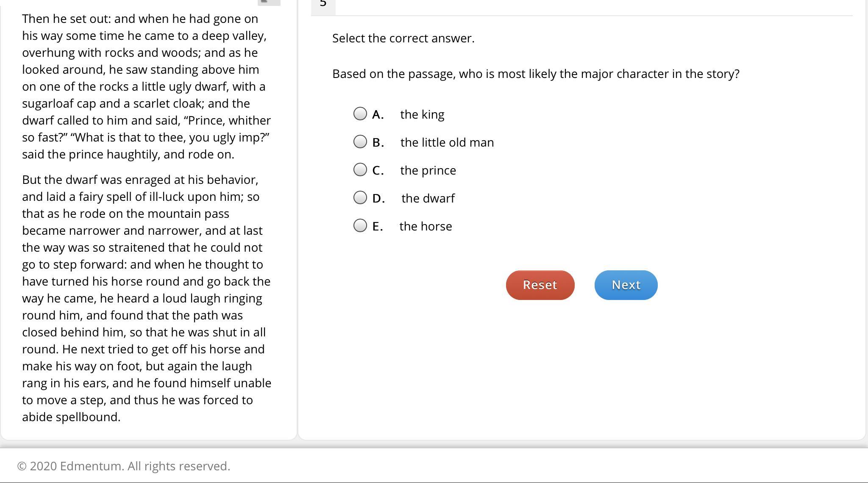The image size is (868, 483).
Task: Go to the next question with the Next button
Action: [x=626, y=285]
